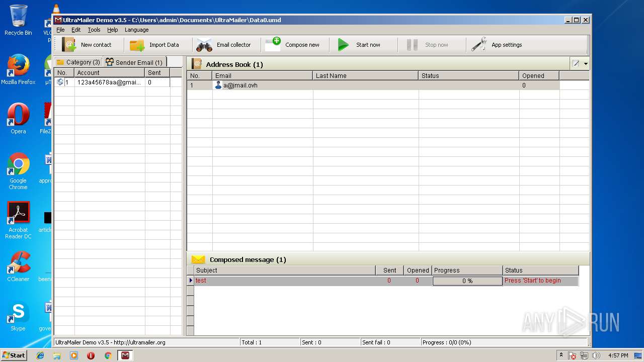644x362 pixels.
Task: Click the 0 % progress bar
Action: pyautogui.click(x=467, y=281)
